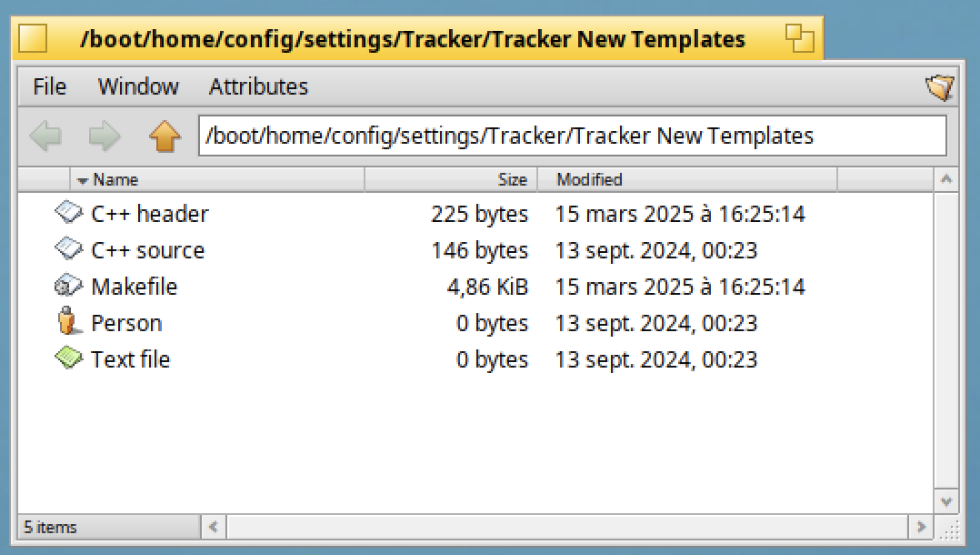Viewport: 980px width, 555px height.
Task: Click the C++ header file icon
Action: [x=68, y=214]
